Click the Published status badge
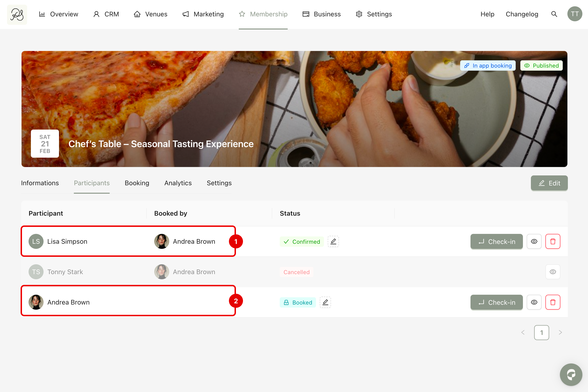Viewport: 588px width, 392px height. click(x=541, y=65)
